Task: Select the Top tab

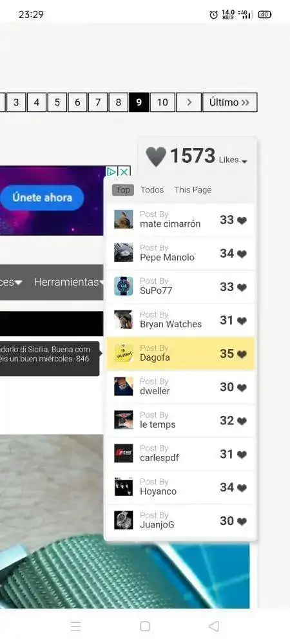Action: tap(123, 190)
